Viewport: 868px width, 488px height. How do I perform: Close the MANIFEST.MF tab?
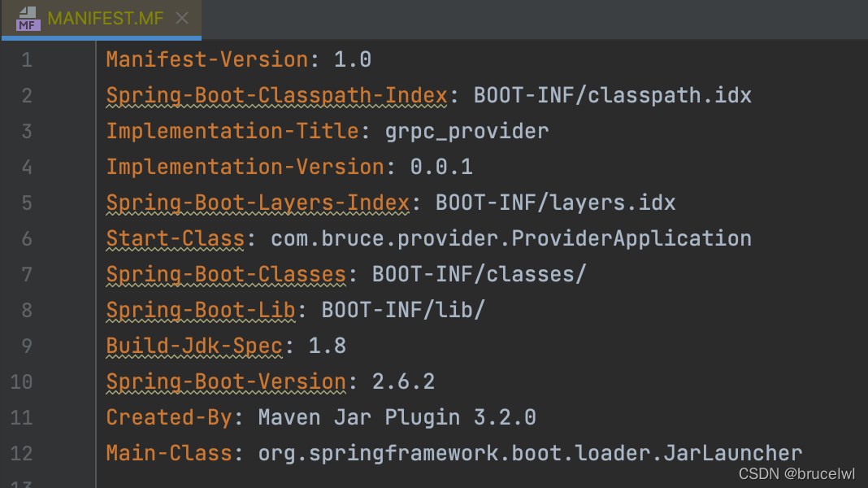pyautogui.click(x=181, y=18)
